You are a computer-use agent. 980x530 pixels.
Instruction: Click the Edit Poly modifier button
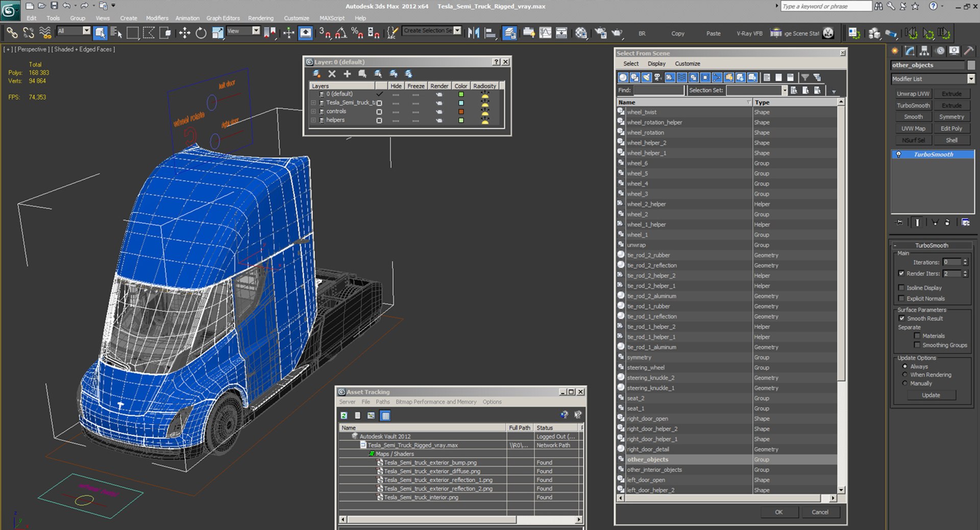point(951,129)
